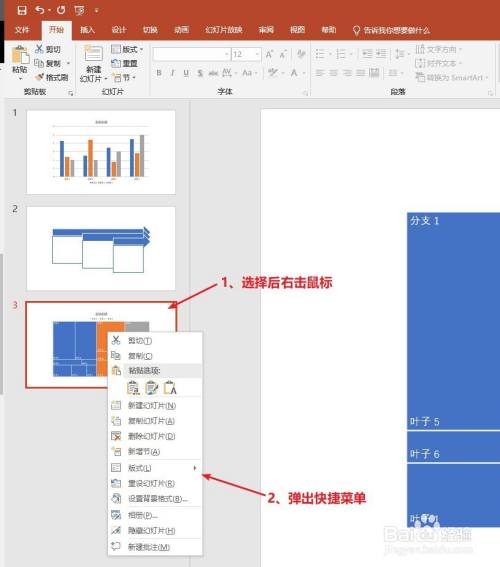Expand the font size 12 dropdown arrow
500x567 pixels.
[x=257, y=54]
